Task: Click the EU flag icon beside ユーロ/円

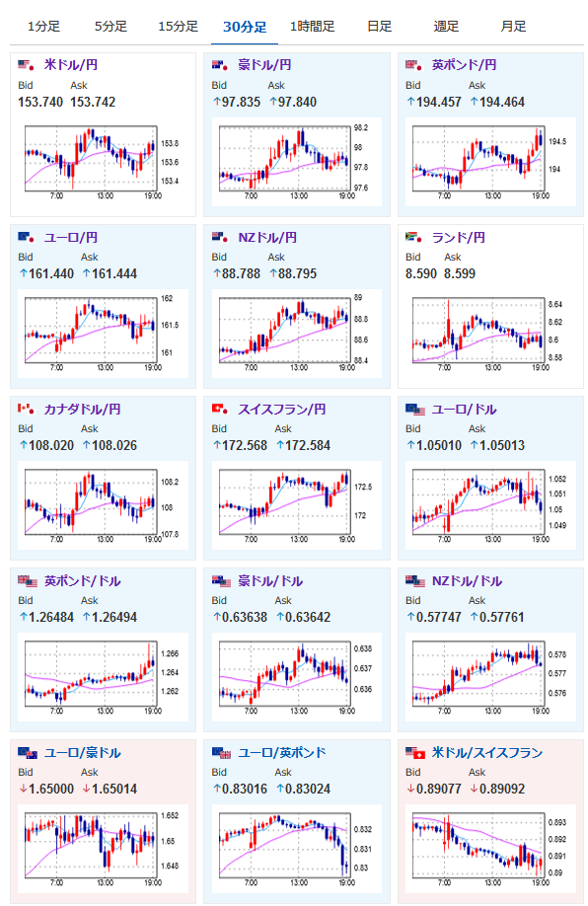Action: tap(26, 237)
